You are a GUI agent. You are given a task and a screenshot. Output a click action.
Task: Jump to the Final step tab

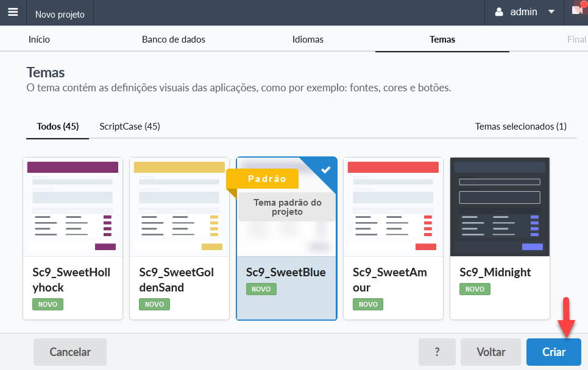(576, 40)
